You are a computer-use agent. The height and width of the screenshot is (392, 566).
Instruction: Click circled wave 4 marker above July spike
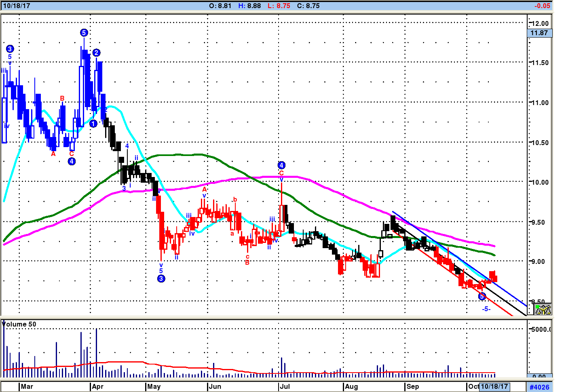click(x=281, y=165)
